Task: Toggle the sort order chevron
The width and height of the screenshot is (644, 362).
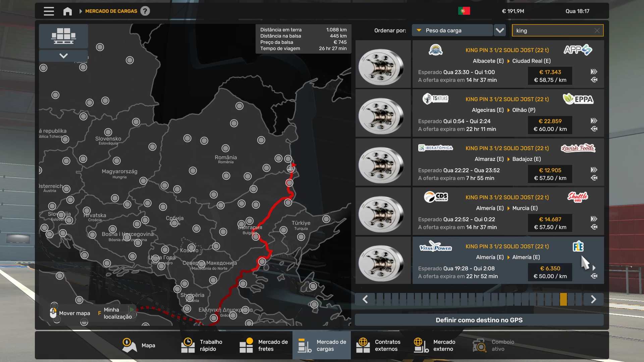Action: [x=500, y=31]
